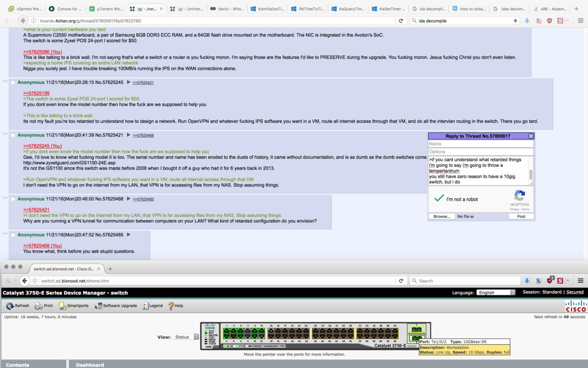
Task: Click the Print icon in Cisco toolbar
Action: click(39, 306)
